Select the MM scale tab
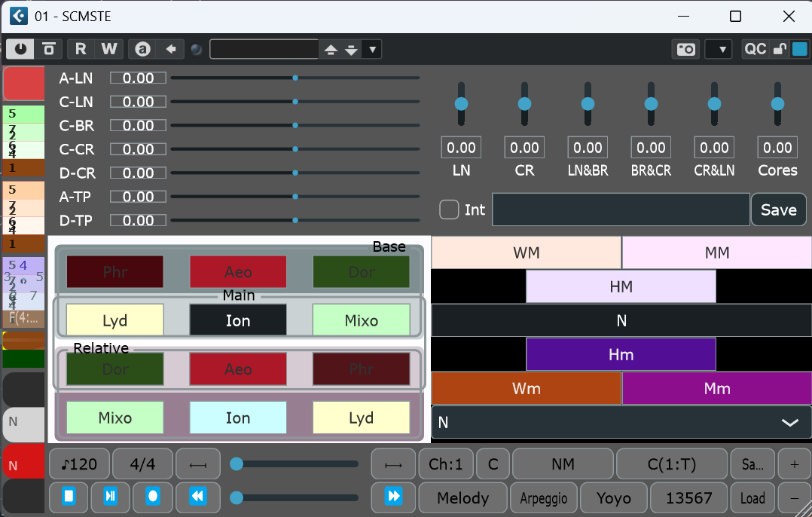The width and height of the screenshot is (812, 517). pyautogui.click(x=717, y=252)
